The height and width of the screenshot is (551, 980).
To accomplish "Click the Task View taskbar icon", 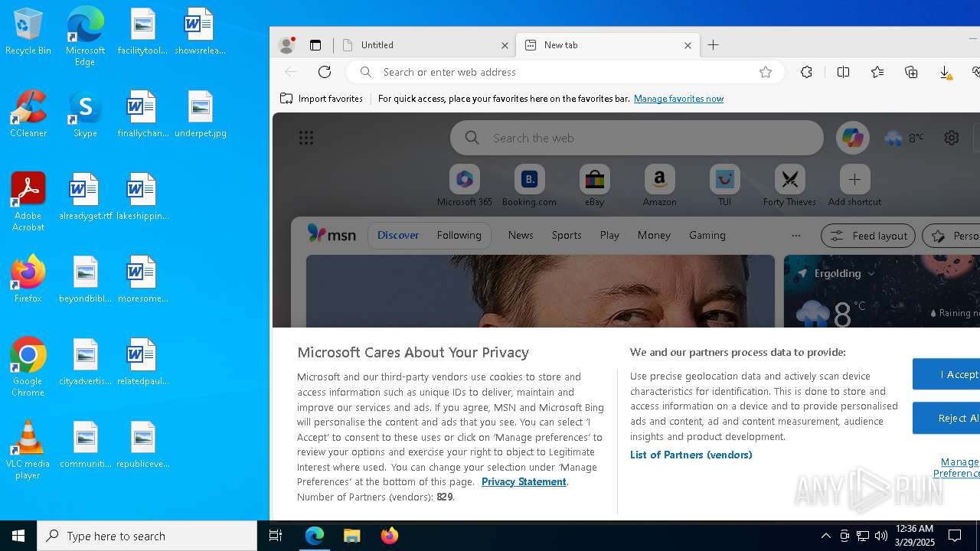I will click(276, 536).
